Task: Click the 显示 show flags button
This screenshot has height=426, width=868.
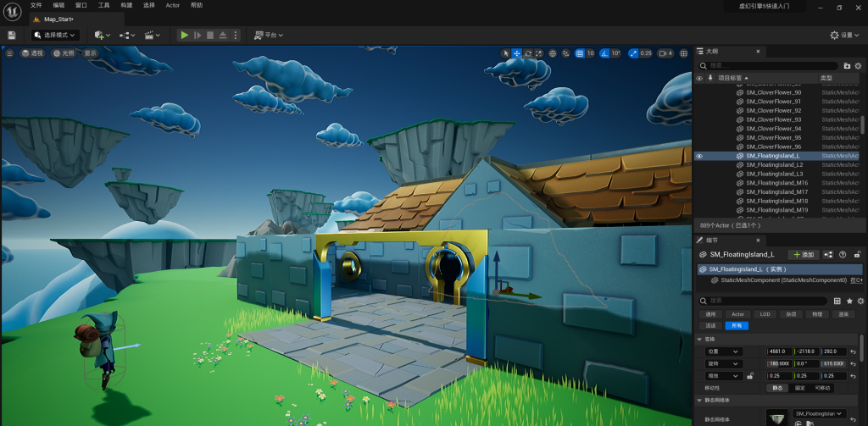Action: pyautogui.click(x=90, y=53)
